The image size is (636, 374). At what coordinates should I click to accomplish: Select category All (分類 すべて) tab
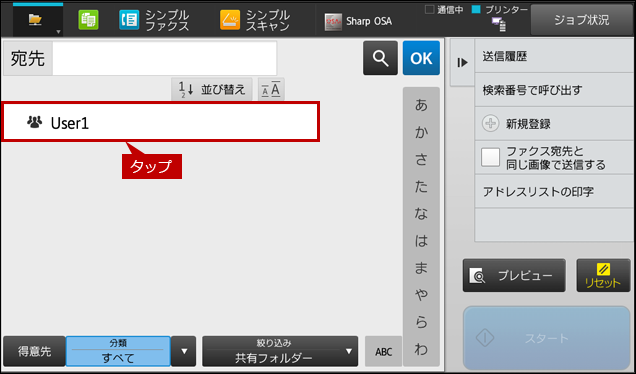[x=118, y=351]
